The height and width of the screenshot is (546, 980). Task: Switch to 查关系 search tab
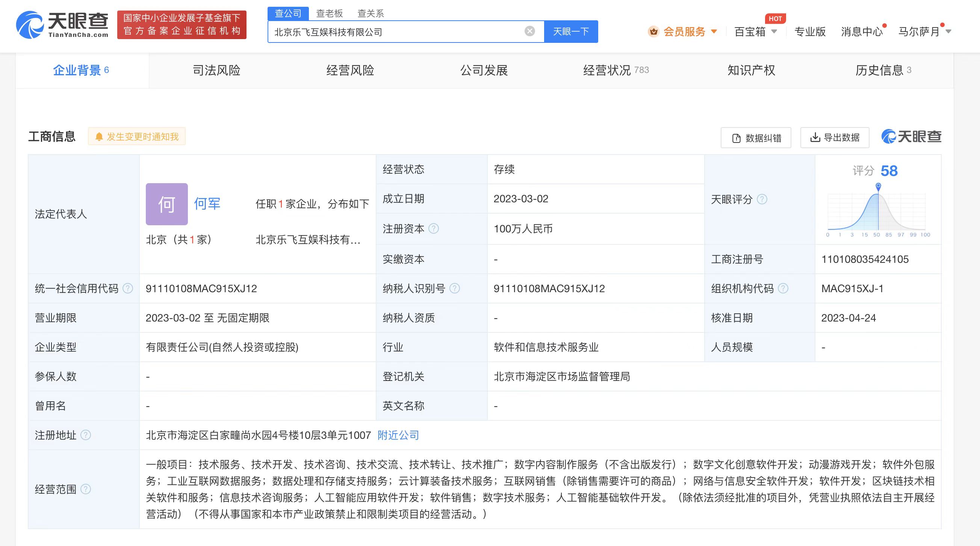tap(371, 14)
